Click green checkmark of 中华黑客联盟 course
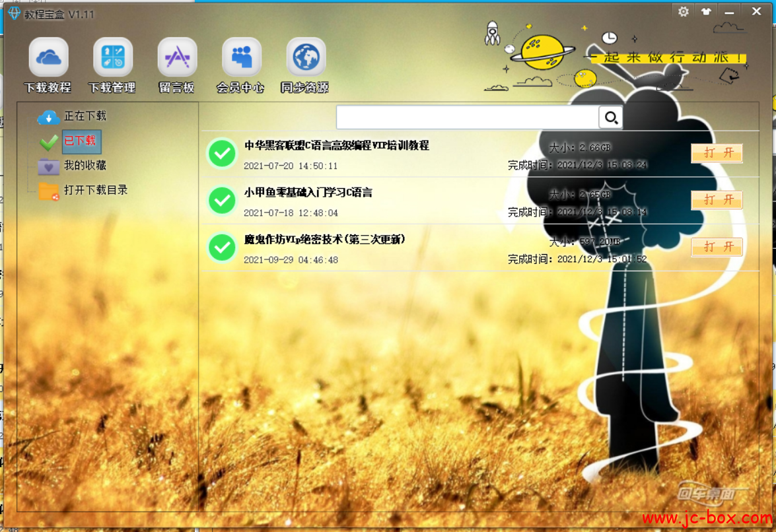The width and height of the screenshot is (776, 532). click(223, 153)
